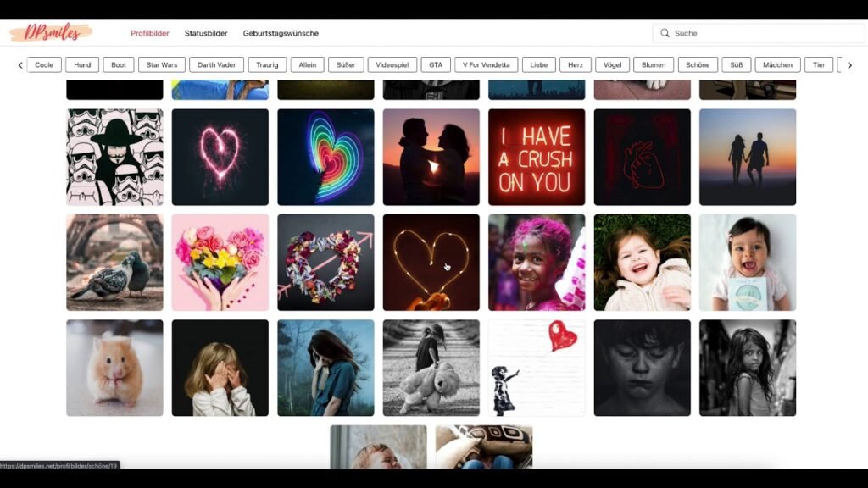The width and height of the screenshot is (868, 488).
Task: Open the GTA category filter
Action: click(436, 64)
